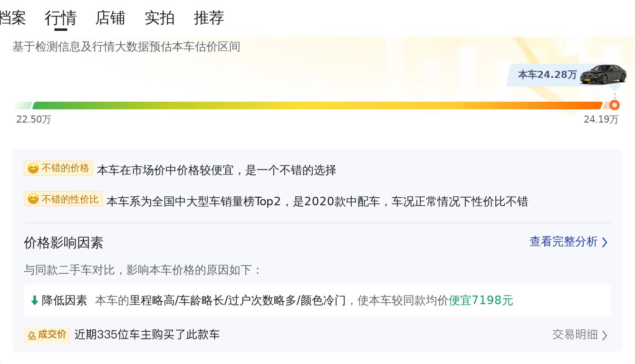This screenshot has height=364, width=635.
Task: Select the 行情 tab
Action: coord(61,18)
